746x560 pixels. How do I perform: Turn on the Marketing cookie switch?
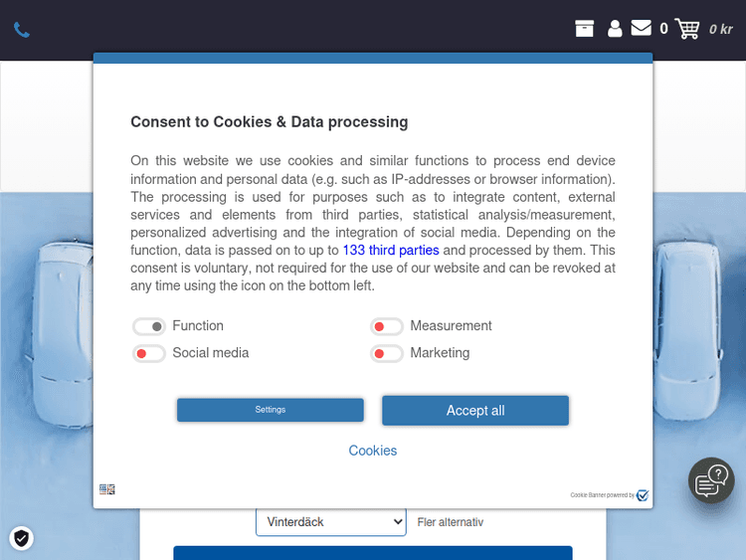[387, 353]
